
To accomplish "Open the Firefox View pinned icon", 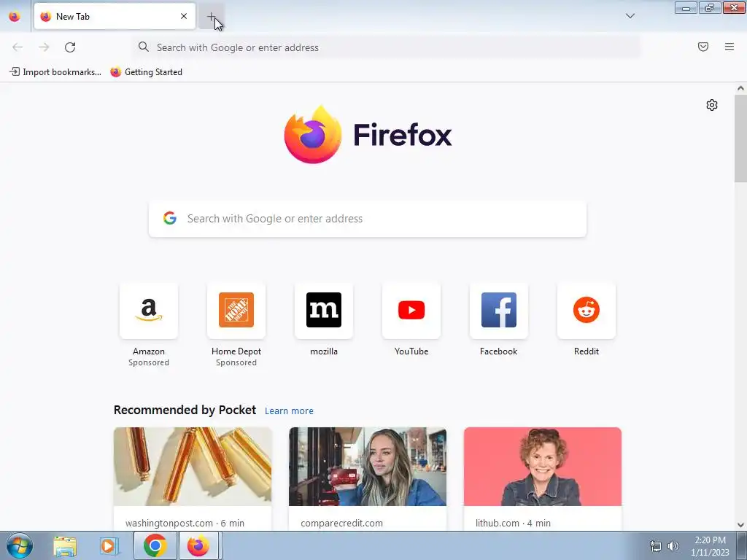I will pyautogui.click(x=15, y=16).
